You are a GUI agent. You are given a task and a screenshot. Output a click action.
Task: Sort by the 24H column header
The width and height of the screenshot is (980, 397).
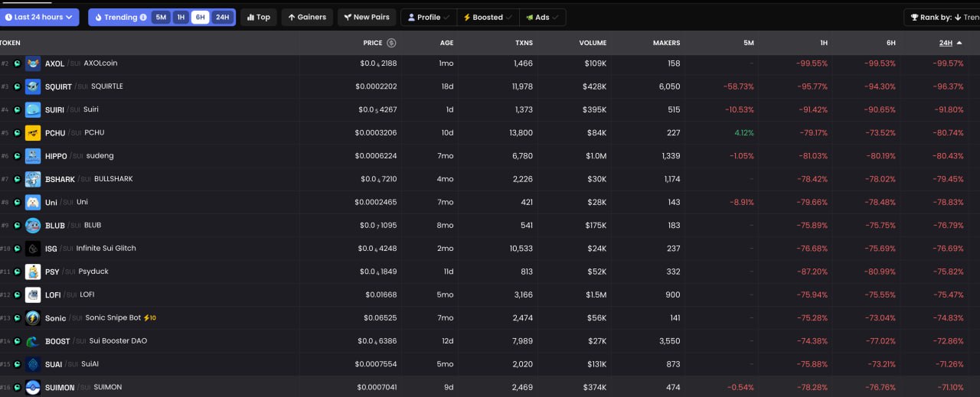pyautogui.click(x=946, y=43)
